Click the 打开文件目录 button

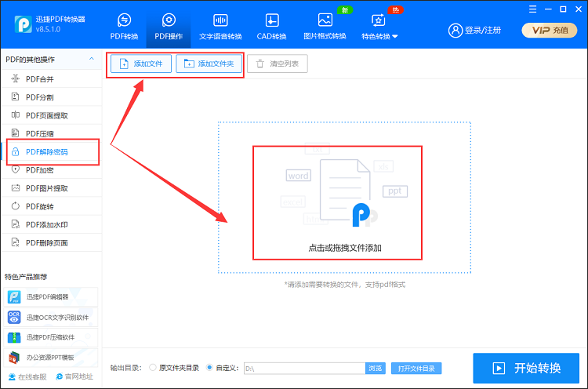tap(416, 369)
